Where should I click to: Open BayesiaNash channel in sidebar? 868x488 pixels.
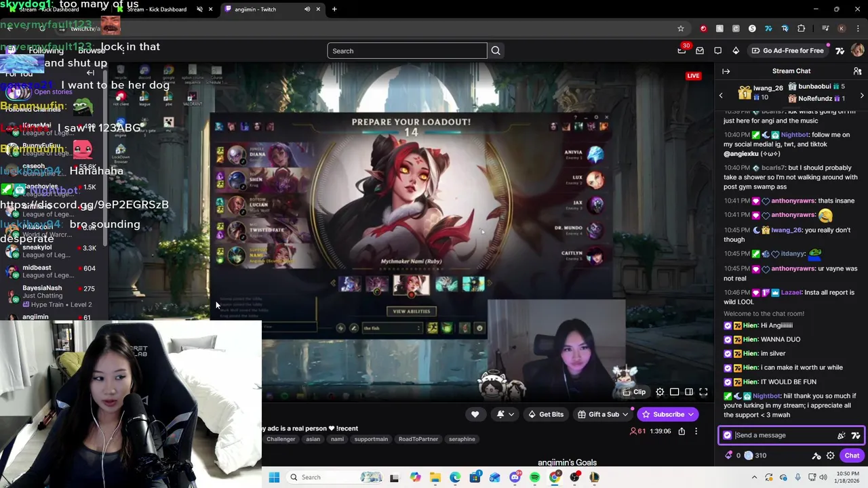(54, 296)
